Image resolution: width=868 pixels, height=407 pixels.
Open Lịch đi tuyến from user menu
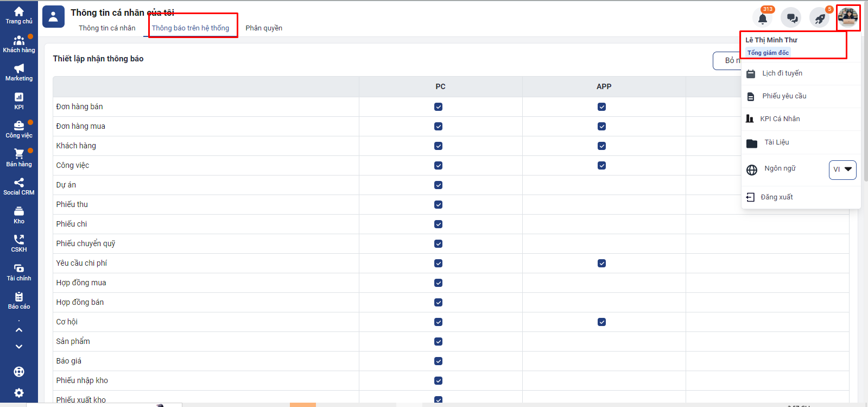(x=782, y=73)
